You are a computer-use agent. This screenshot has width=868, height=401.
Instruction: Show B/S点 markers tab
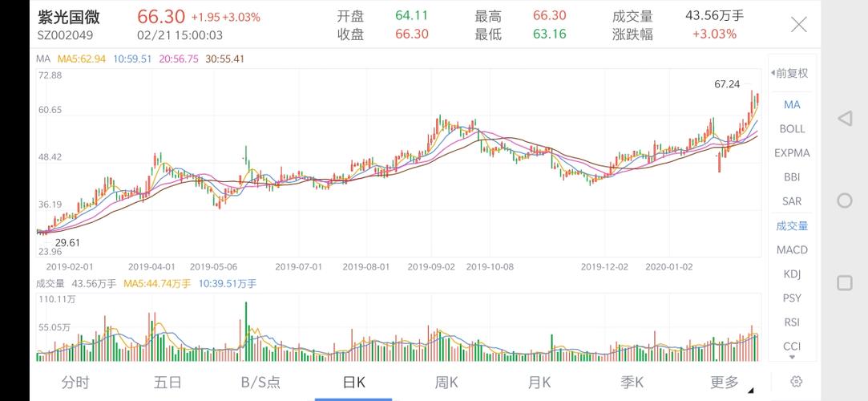tap(260, 383)
